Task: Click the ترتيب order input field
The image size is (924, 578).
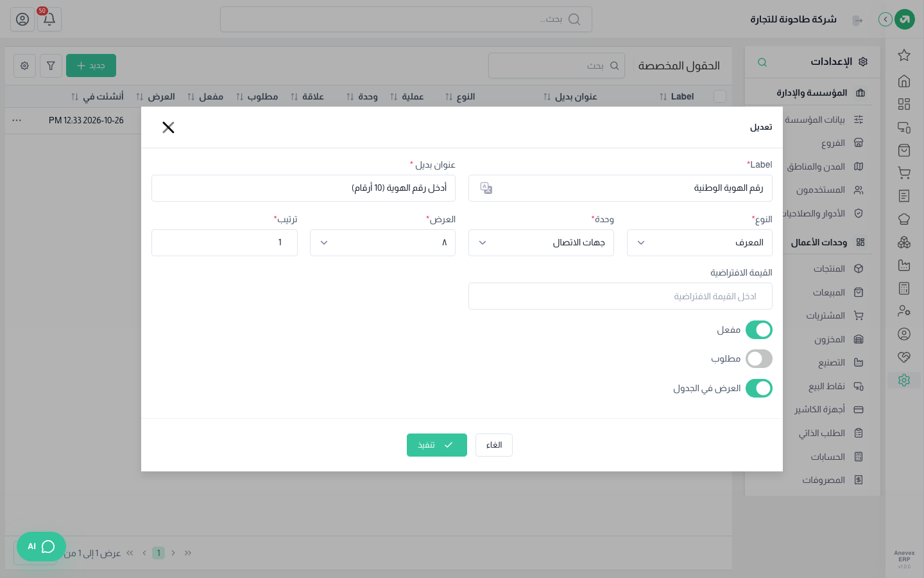Action: pos(225,243)
